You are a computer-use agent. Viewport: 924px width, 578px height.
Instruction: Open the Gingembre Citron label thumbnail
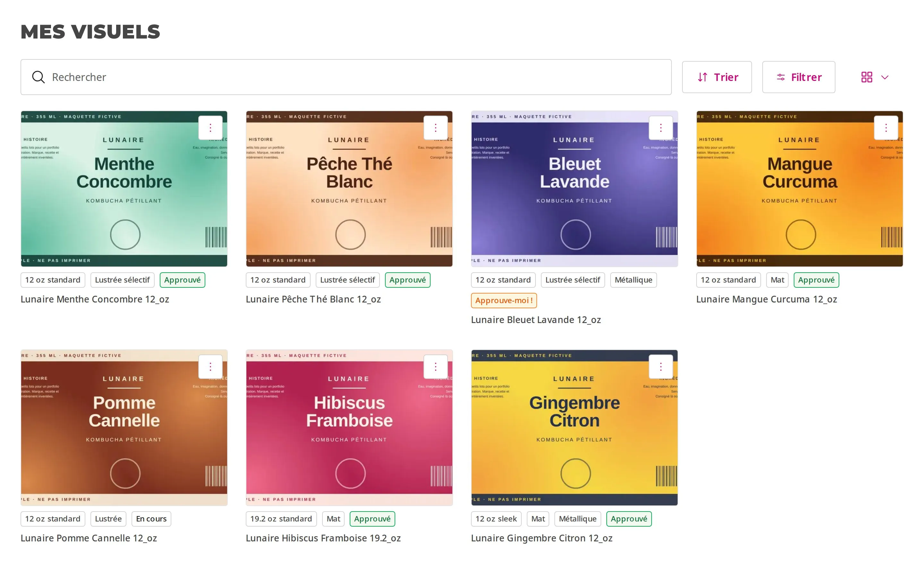575,428
